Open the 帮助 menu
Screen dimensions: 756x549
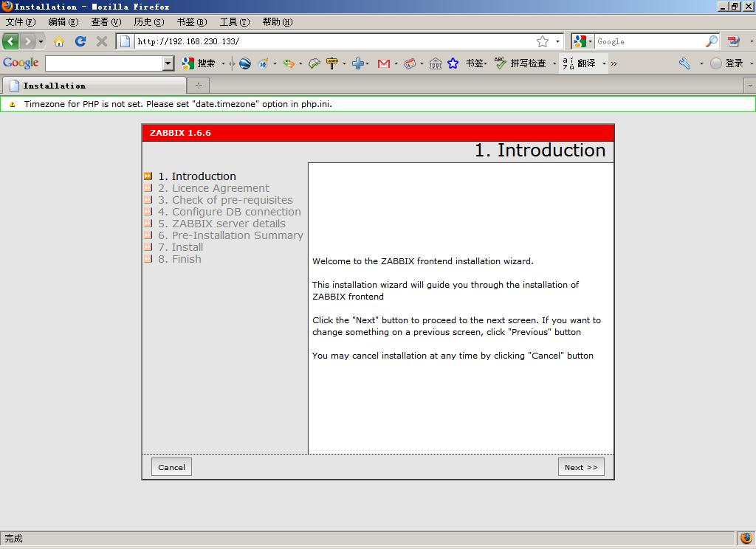point(278,21)
